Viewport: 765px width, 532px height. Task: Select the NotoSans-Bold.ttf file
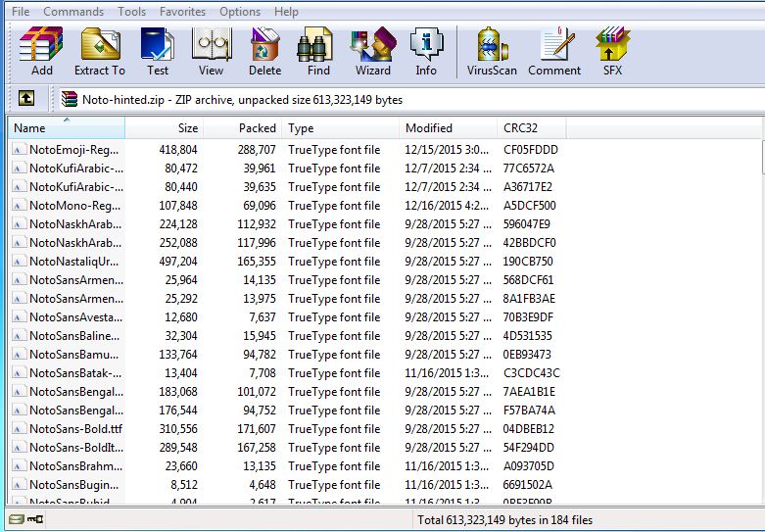click(74, 429)
